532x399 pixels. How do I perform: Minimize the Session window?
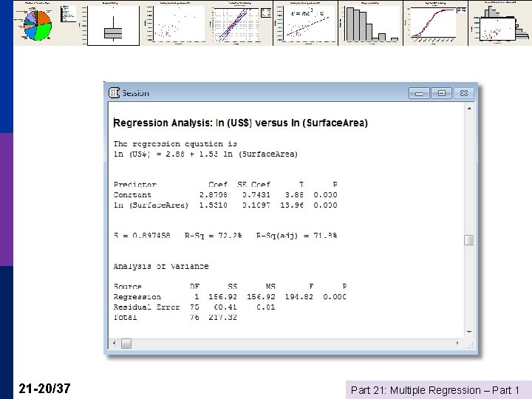click(420, 93)
